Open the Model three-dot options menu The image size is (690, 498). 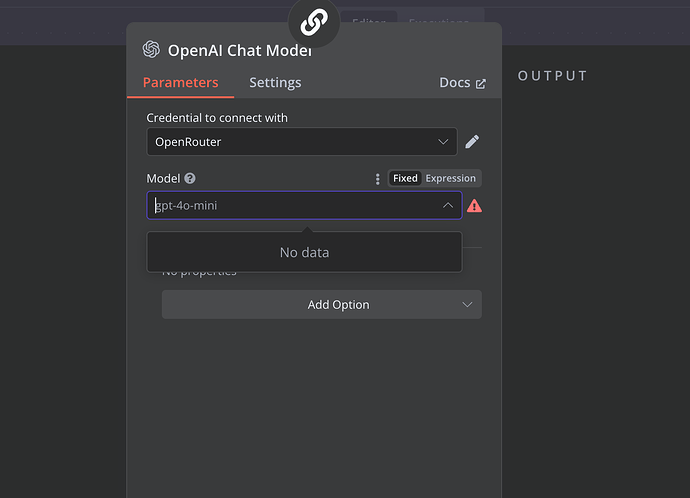(x=377, y=179)
